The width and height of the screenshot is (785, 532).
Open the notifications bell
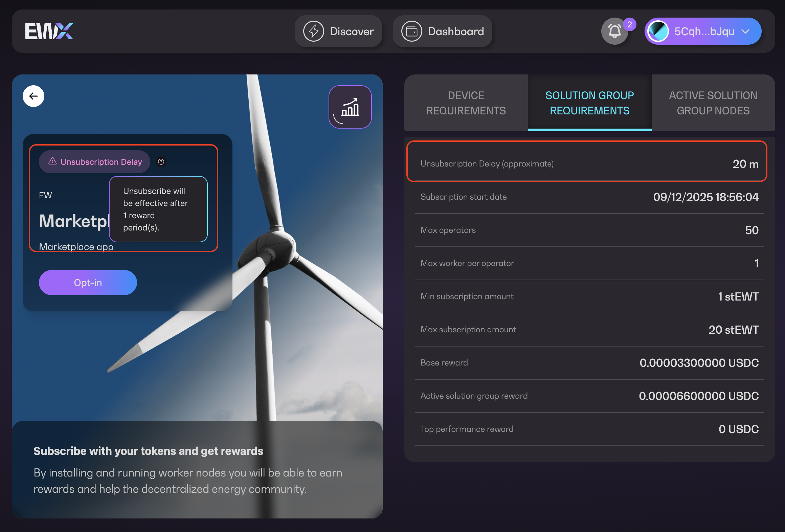pyautogui.click(x=614, y=31)
